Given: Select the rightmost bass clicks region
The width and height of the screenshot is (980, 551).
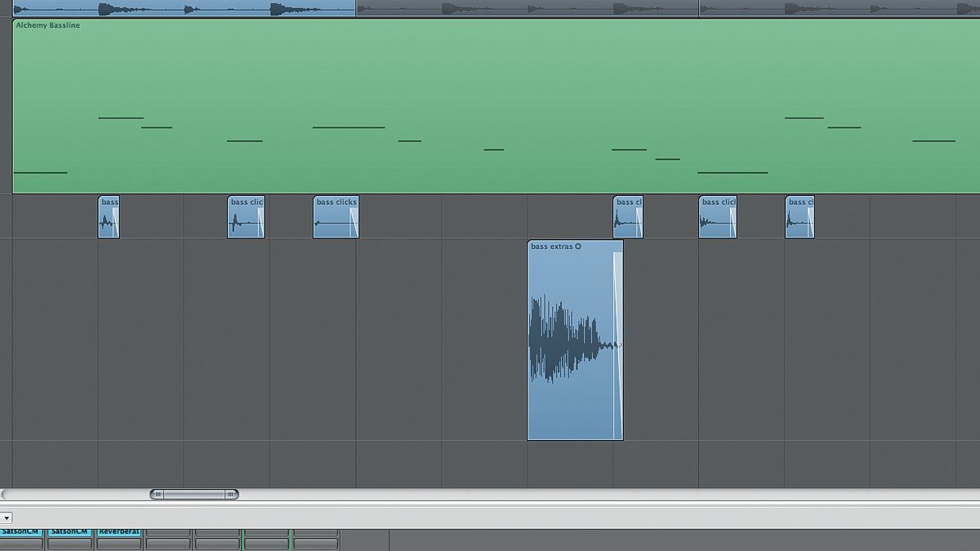Looking at the screenshot, I should click(799, 216).
